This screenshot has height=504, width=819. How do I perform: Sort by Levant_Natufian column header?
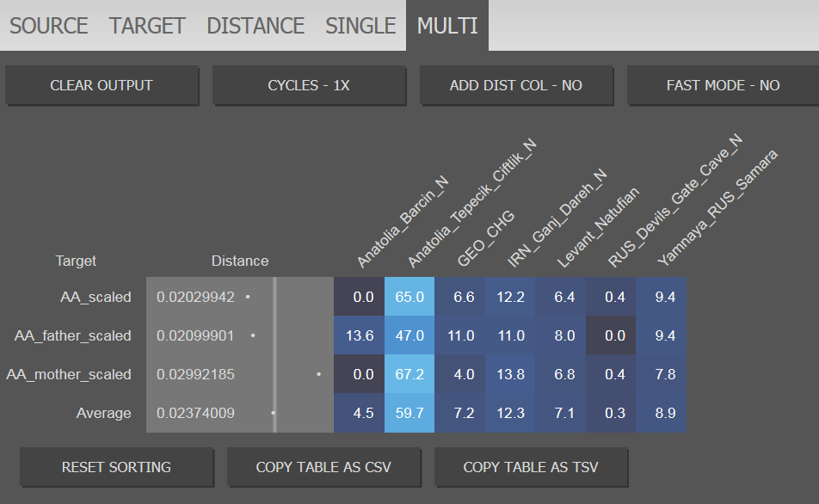(x=598, y=228)
